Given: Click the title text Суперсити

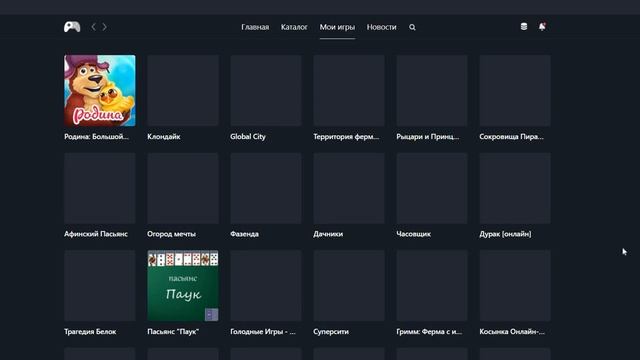Looking at the screenshot, I should [x=331, y=331].
